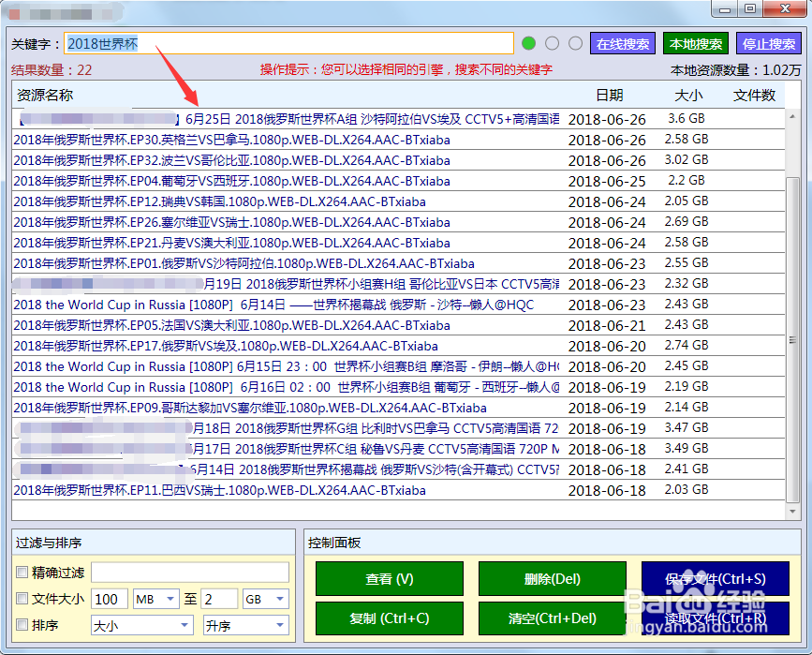
Task: Click the 查看 (V) button
Action: coord(390,579)
